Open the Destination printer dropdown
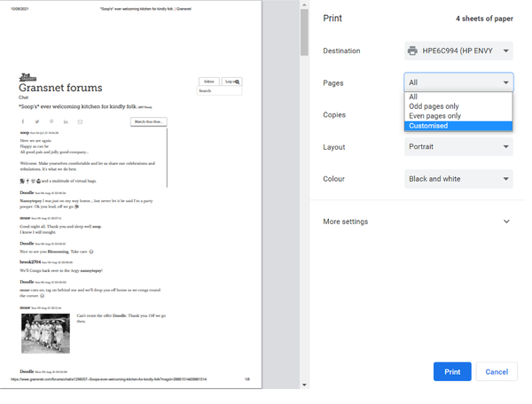Viewport: 532px width, 404px height. (458, 51)
